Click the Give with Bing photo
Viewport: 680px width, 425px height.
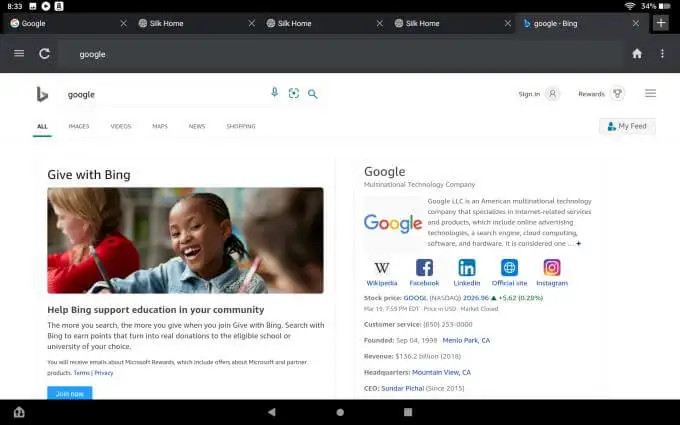tap(185, 240)
